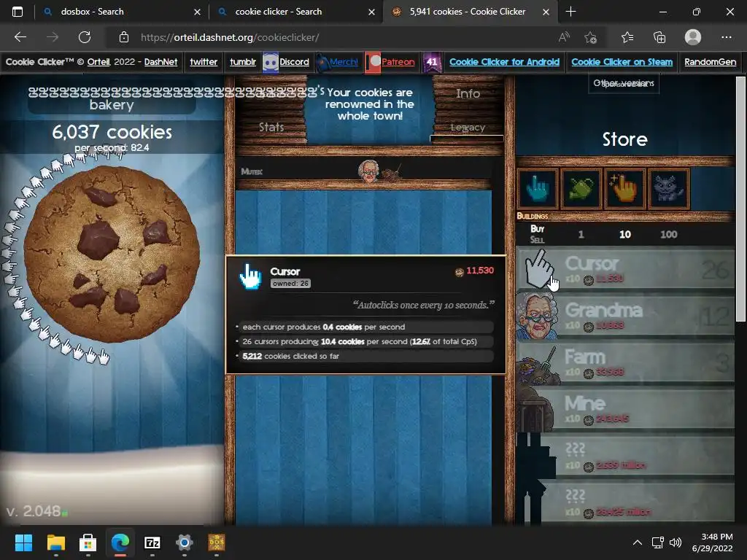Open Windows Start menu
Screen dimensions: 747x560
23,542
